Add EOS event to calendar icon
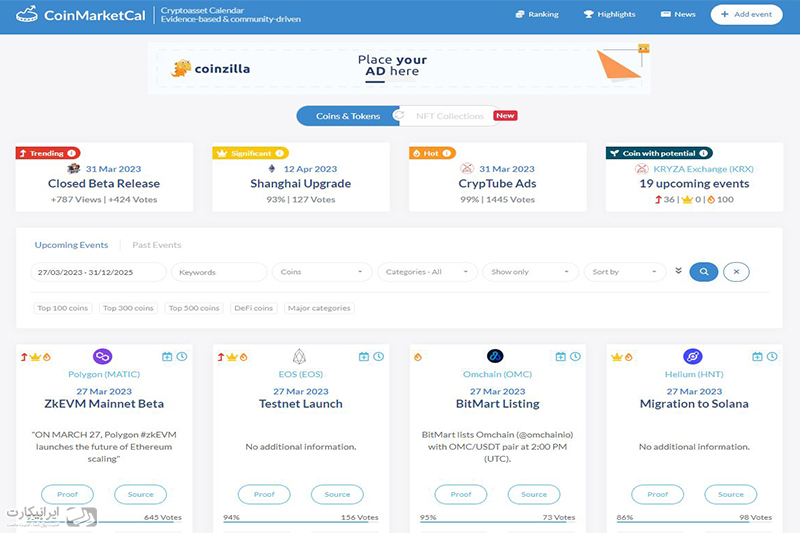 point(364,357)
